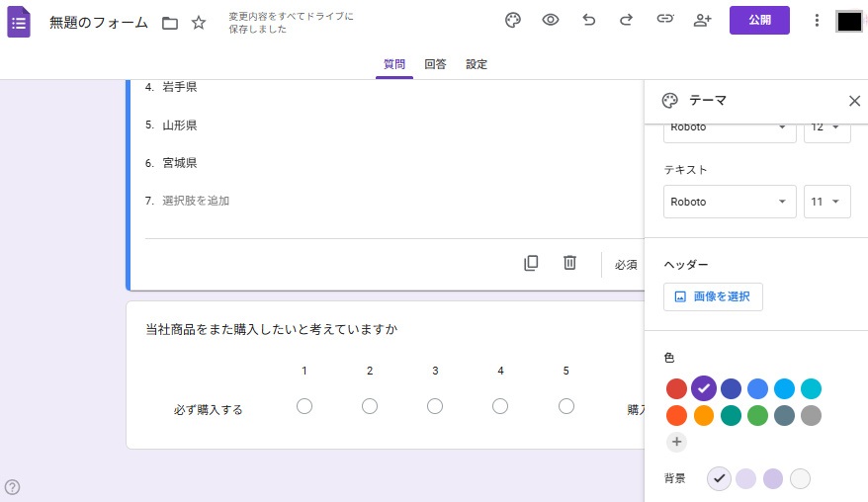Screen dimensions: 868x502
Task: Click the redo arrow icon
Action: click(626, 21)
